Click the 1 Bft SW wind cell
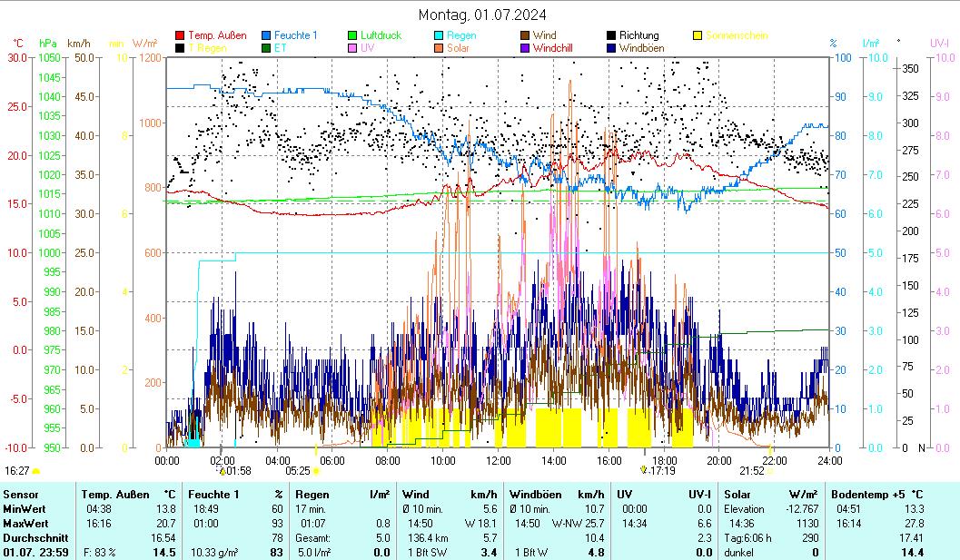 click(x=428, y=553)
